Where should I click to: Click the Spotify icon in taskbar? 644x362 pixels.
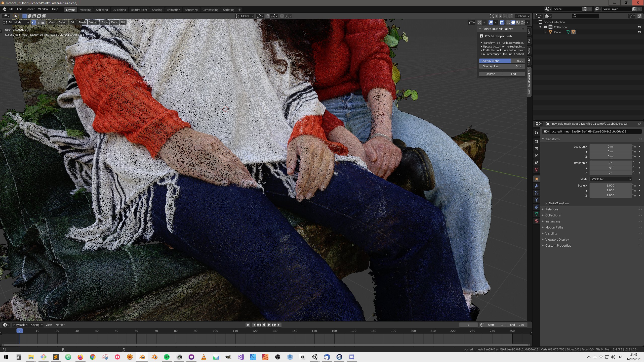tap(167, 357)
